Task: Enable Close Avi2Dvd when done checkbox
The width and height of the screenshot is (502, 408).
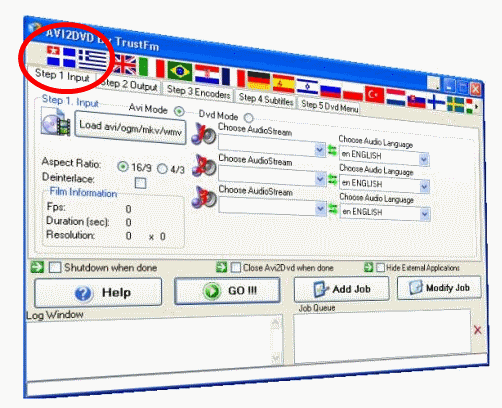Action: tap(236, 267)
